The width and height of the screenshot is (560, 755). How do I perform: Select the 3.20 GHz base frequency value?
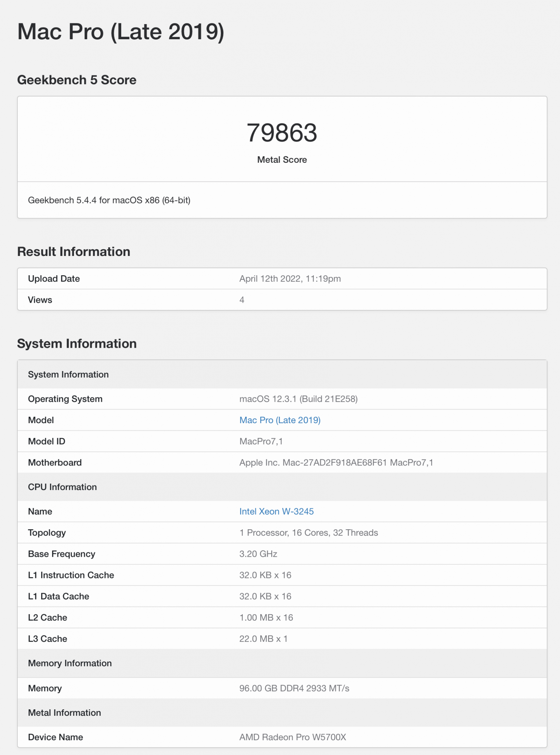pos(258,554)
